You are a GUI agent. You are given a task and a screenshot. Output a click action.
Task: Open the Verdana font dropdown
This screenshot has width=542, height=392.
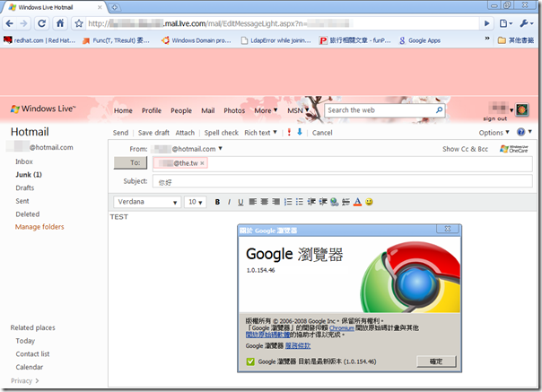click(147, 202)
